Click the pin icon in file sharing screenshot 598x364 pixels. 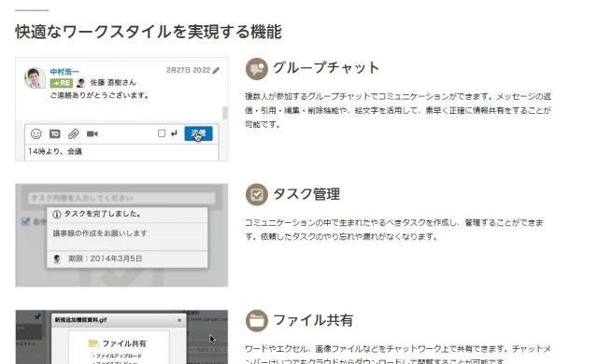37,316
